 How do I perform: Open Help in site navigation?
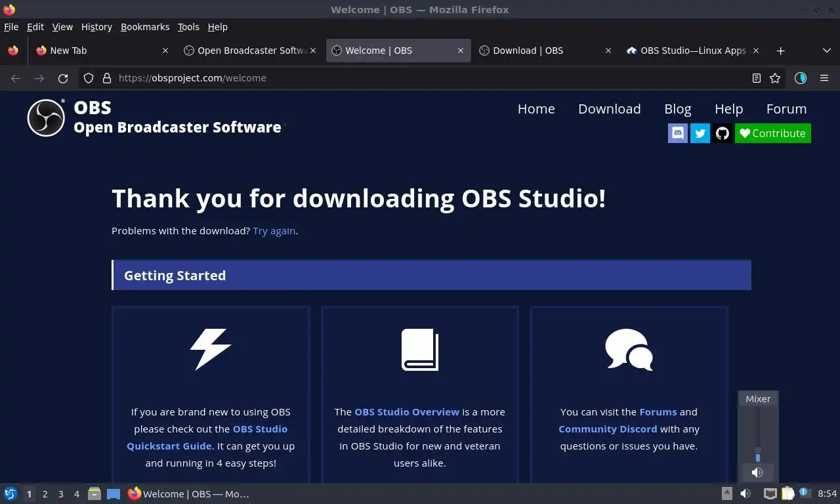(728, 109)
